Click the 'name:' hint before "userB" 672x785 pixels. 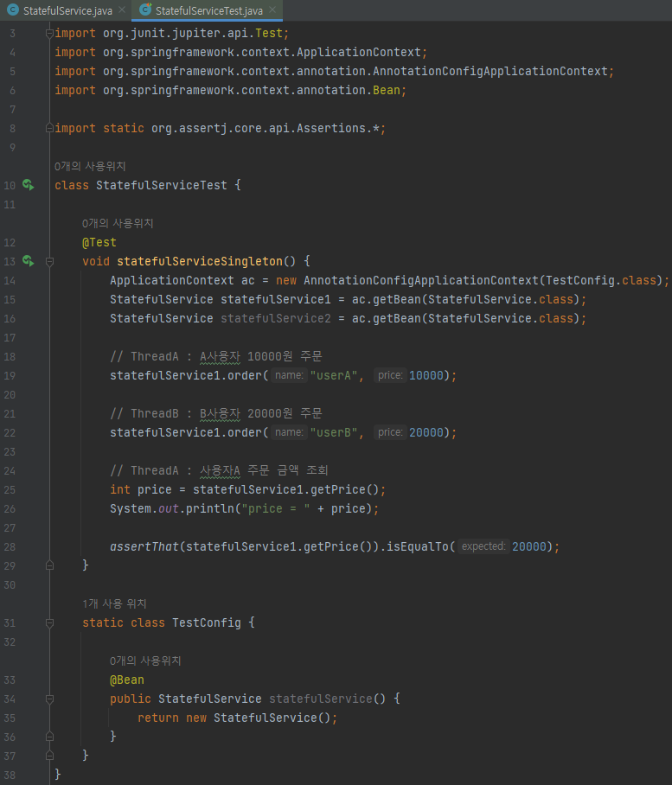289,432
